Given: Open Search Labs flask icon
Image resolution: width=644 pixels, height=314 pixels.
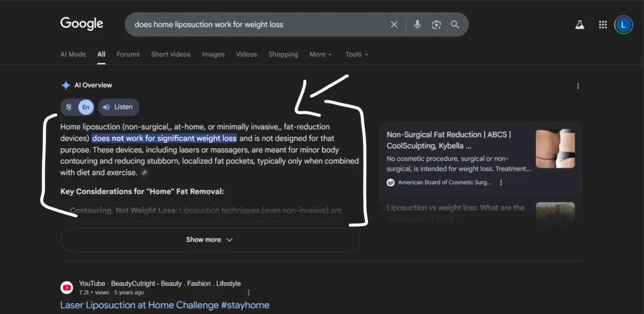Looking at the screenshot, I should click(580, 24).
